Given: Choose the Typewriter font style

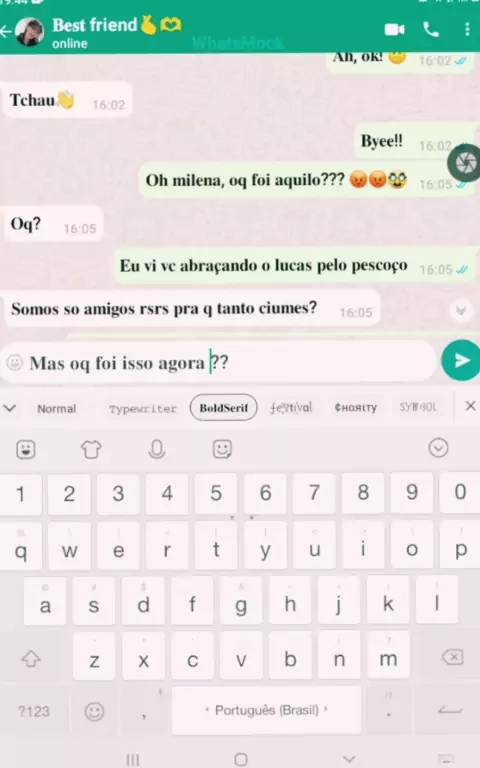Looking at the screenshot, I should pyautogui.click(x=143, y=408).
